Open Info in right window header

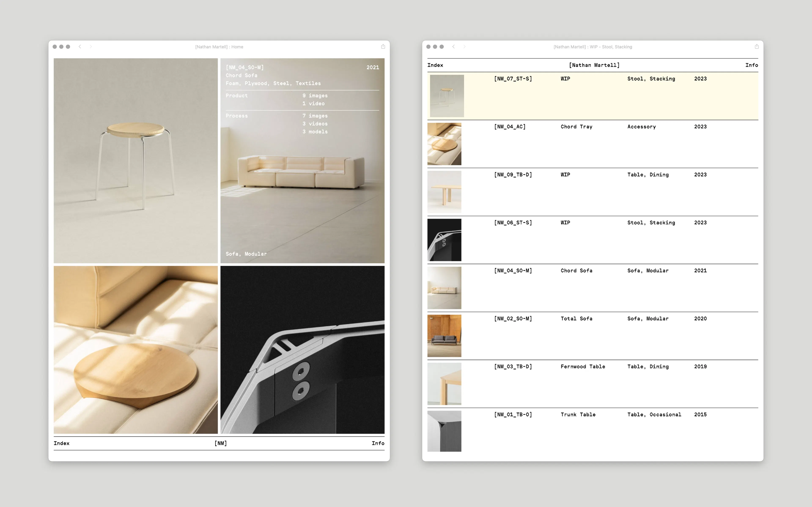pos(751,65)
